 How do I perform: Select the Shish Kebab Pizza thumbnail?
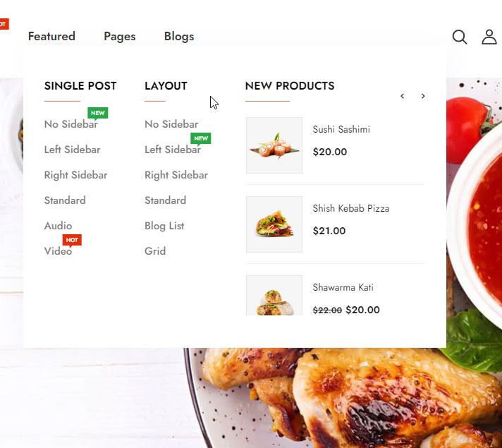pyautogui.click(x=274, y=224)
